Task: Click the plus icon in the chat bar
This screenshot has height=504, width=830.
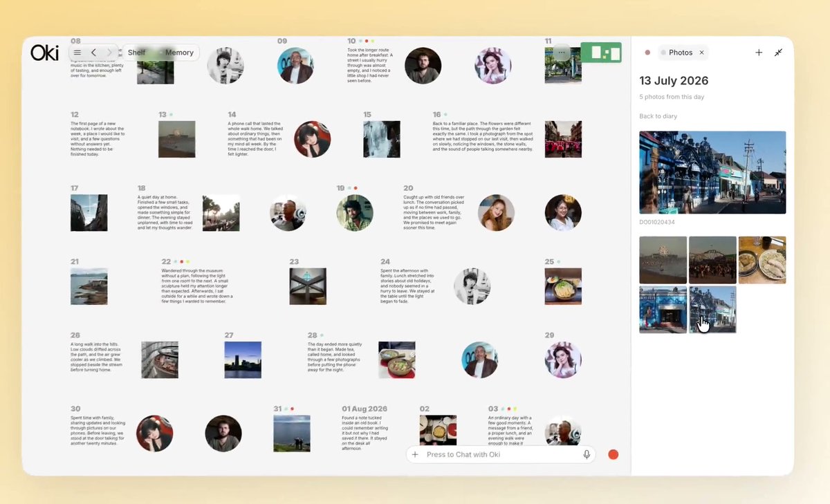Action: click(415, 454)
